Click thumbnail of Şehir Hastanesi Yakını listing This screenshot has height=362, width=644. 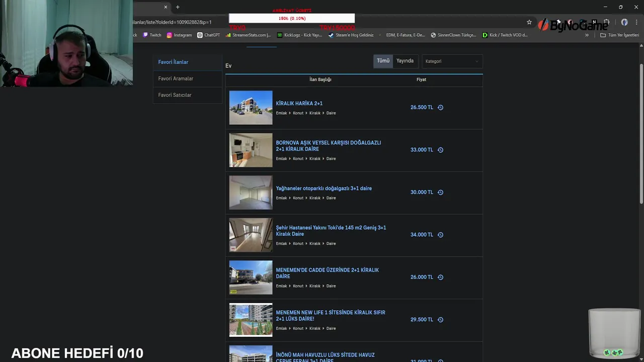click(251, 235)
